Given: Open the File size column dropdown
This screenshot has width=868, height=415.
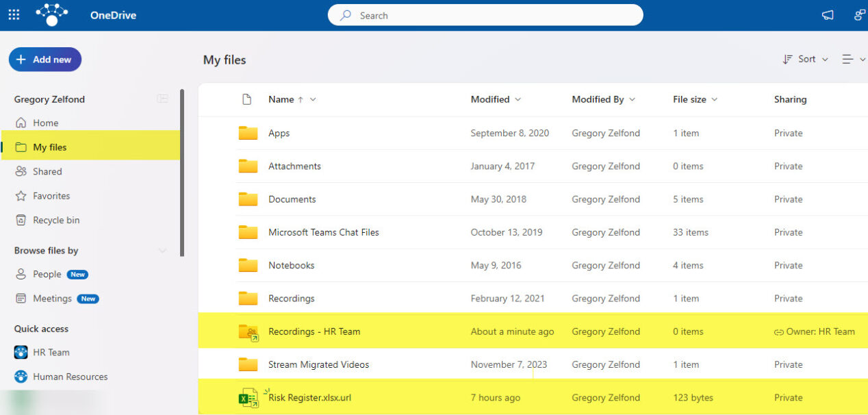Looking at the screenshot, I should point(714,99).
